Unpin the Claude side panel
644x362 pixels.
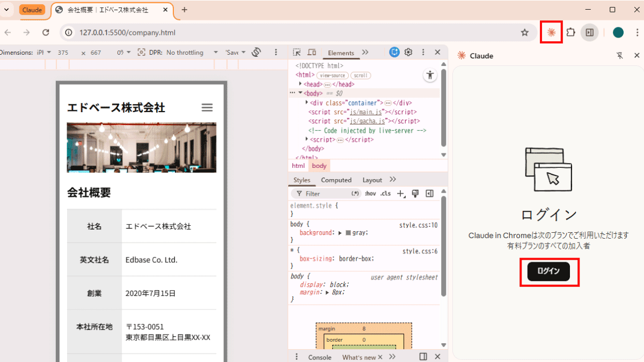coord(620,56)
